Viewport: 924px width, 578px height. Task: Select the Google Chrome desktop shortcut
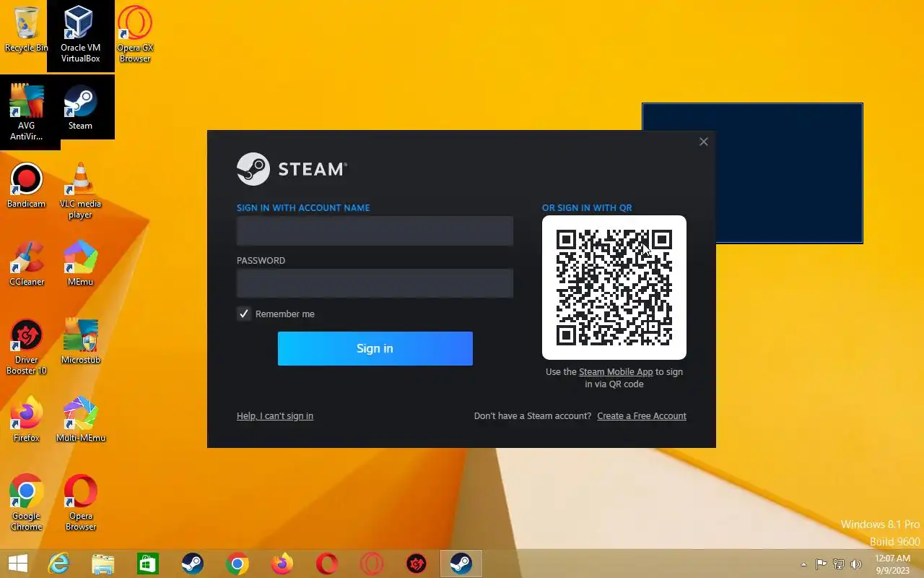click(x=27, y=503)
